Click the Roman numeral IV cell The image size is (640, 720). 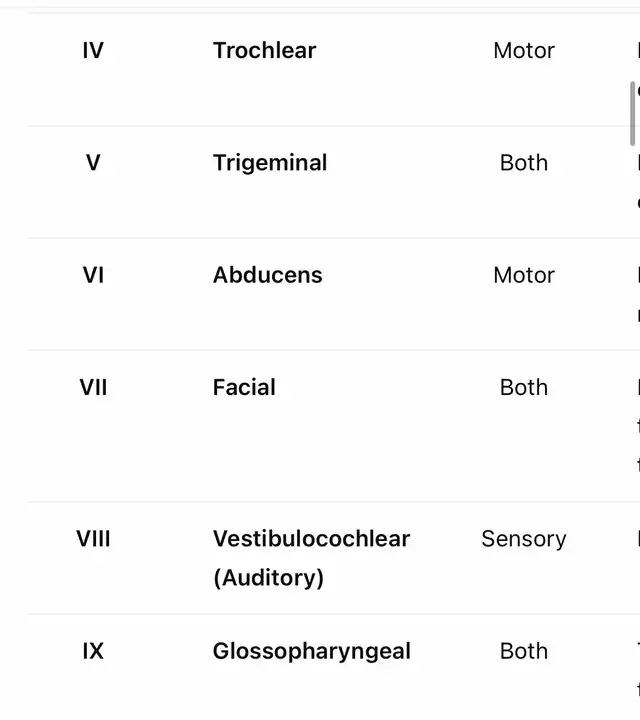(93, 51)
